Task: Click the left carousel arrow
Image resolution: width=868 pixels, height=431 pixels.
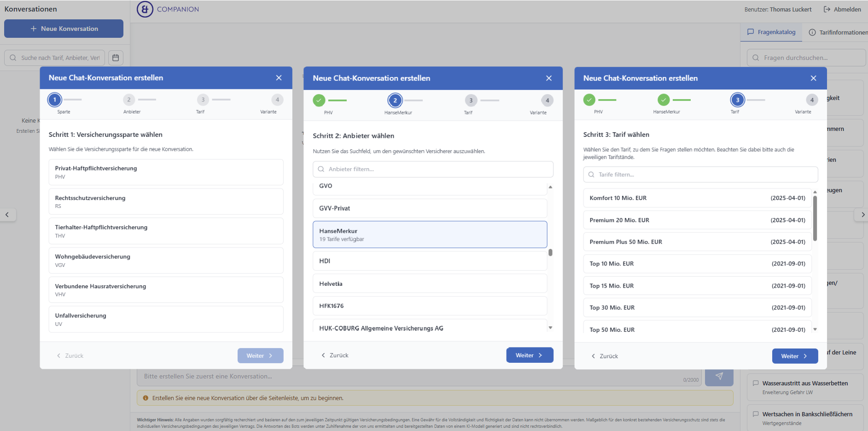Action: point(7,214)
